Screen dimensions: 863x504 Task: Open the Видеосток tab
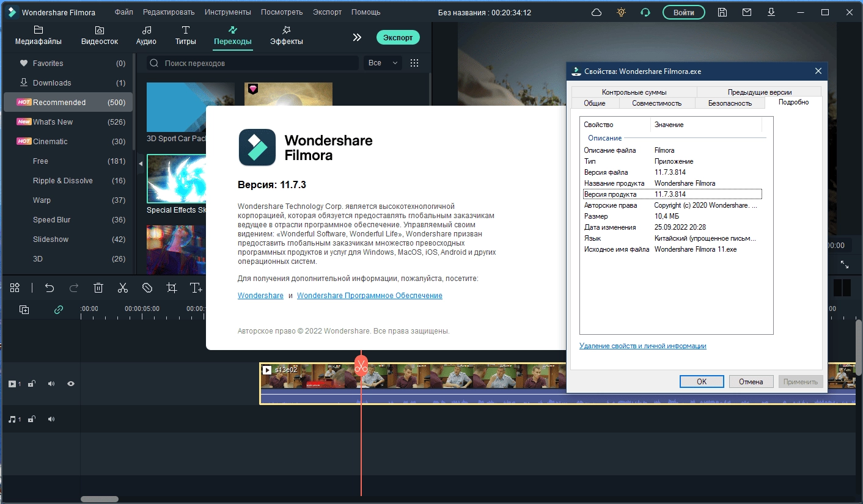coord(100,36)
